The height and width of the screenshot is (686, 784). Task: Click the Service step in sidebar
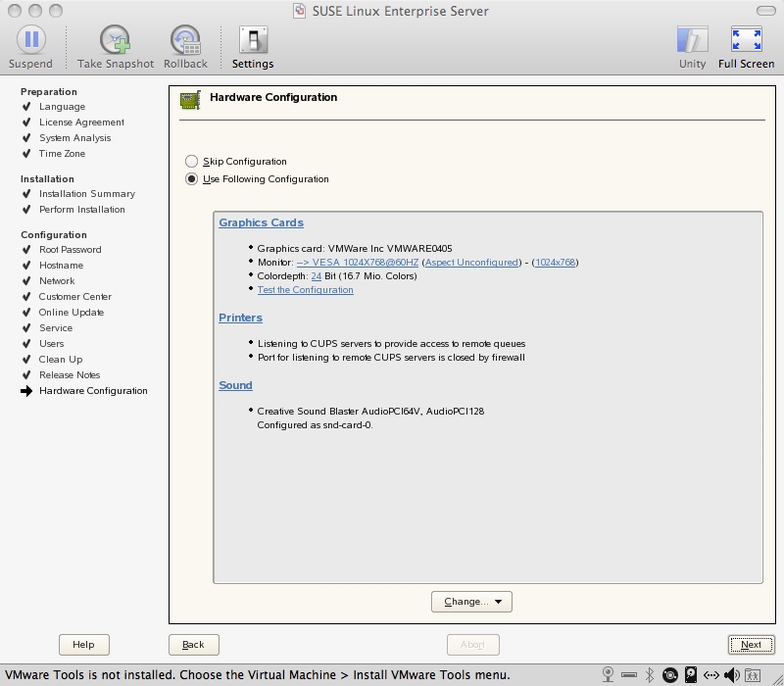[56, 328]
